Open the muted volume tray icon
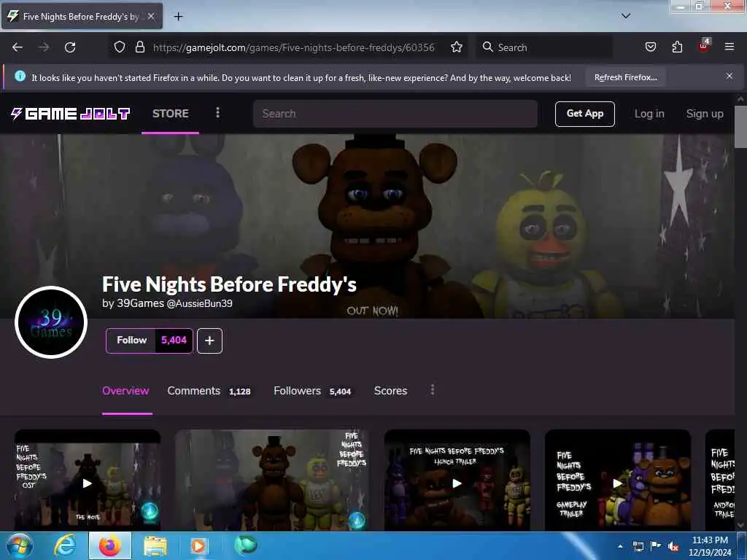Image resolution: width=747 pixels, height=560 pixels. point(673,546)
